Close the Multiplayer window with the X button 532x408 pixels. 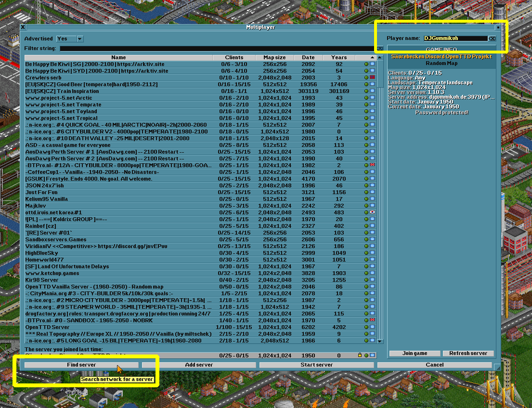tap(23, 27)
